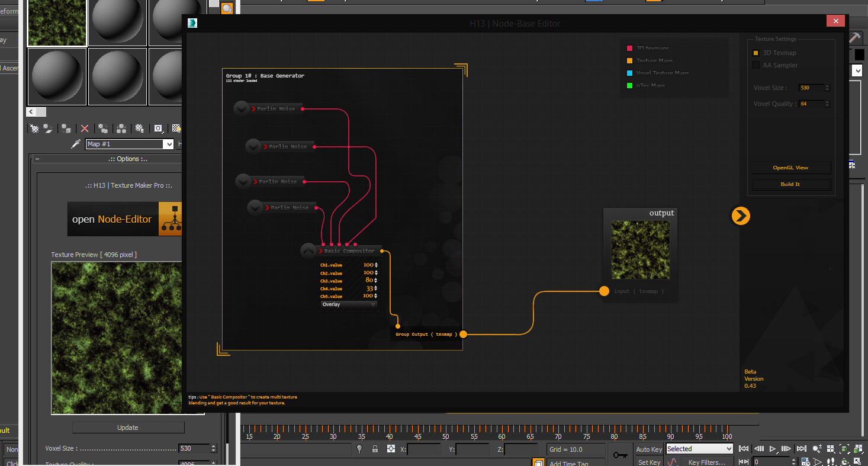Click the Voxel Size input in Texture Settings

[x=811, y=88]
